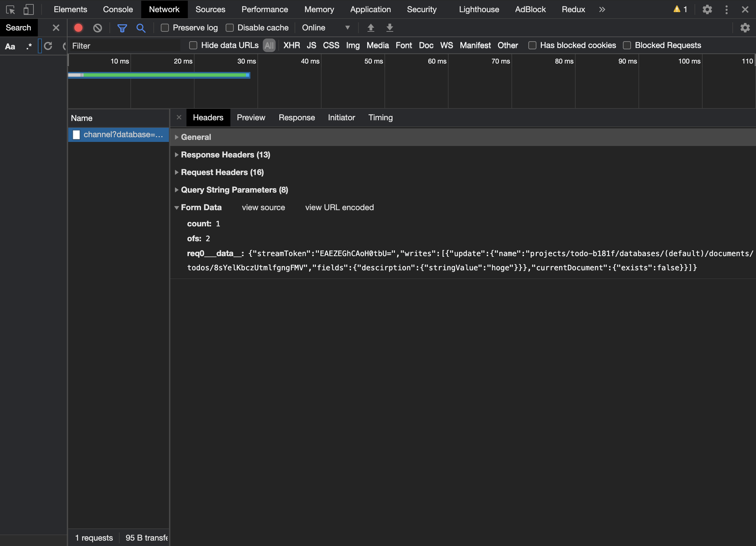
Task: Activate the inspect element cursor icon
Action: click(10, 9)
